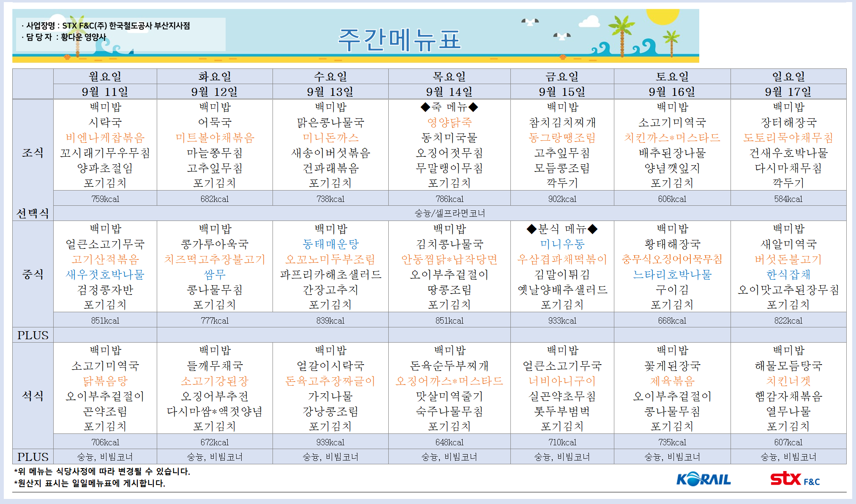Viewport: 856px width, 504px height.
Task: Click the blue wave beside the palm tree
Action: click(x=602, y=47)
